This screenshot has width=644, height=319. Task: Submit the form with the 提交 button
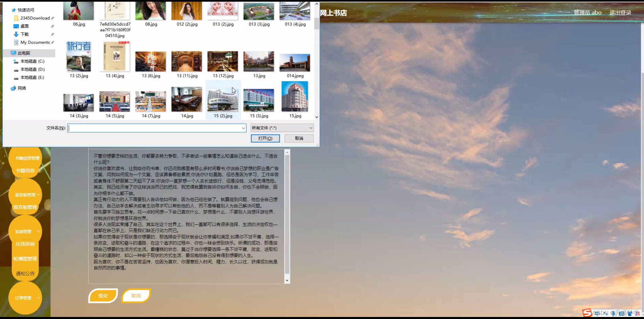point(103,295)
